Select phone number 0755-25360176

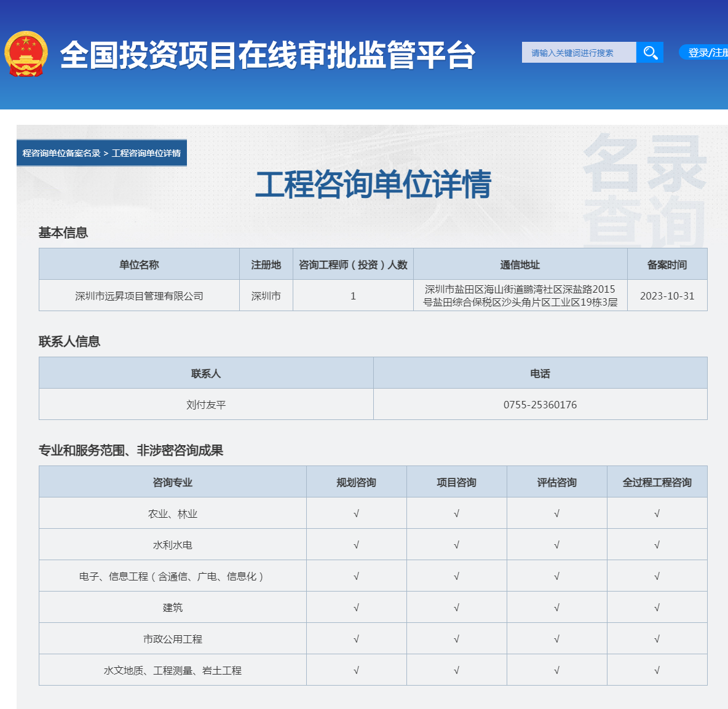pos(540,405)
